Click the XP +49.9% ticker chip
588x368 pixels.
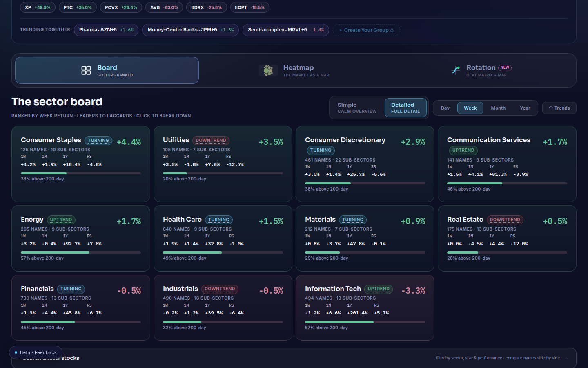38,7
